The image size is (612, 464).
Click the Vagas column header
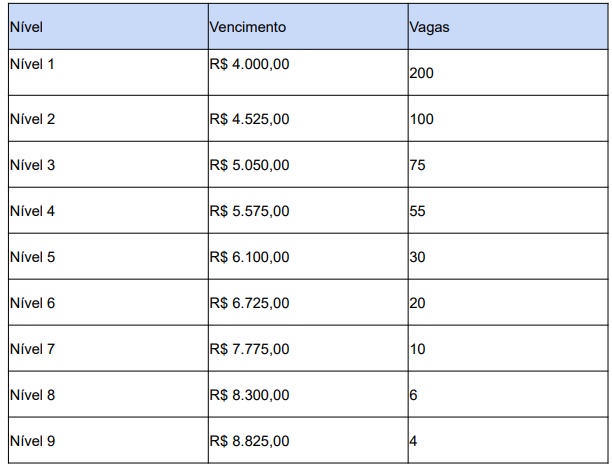point(429,27)
